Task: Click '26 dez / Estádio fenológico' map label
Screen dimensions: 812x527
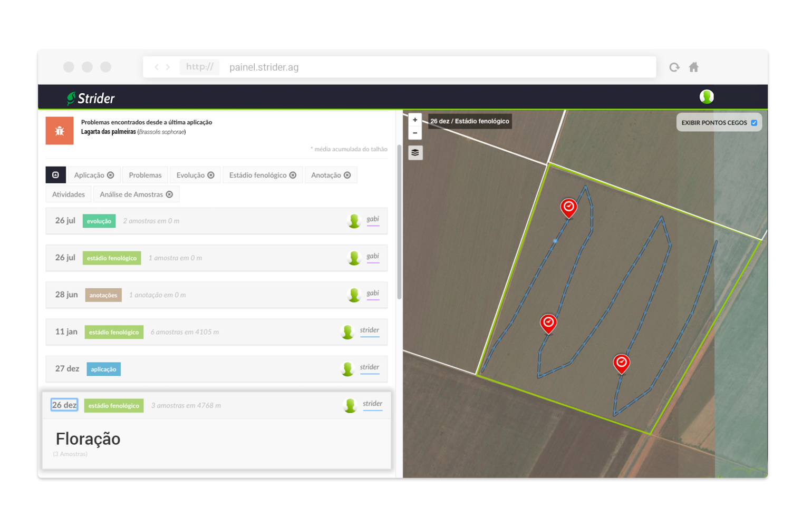Action: click(x=470, y=121)
